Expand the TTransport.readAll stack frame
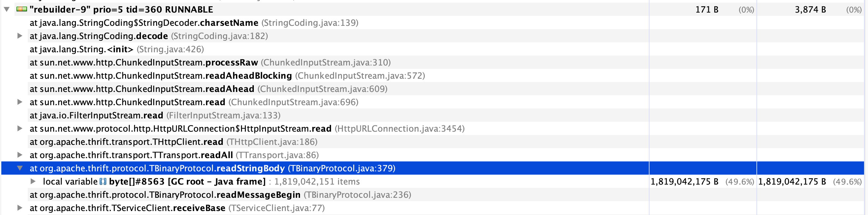This screenshot has width=868, height=215. 20,155
